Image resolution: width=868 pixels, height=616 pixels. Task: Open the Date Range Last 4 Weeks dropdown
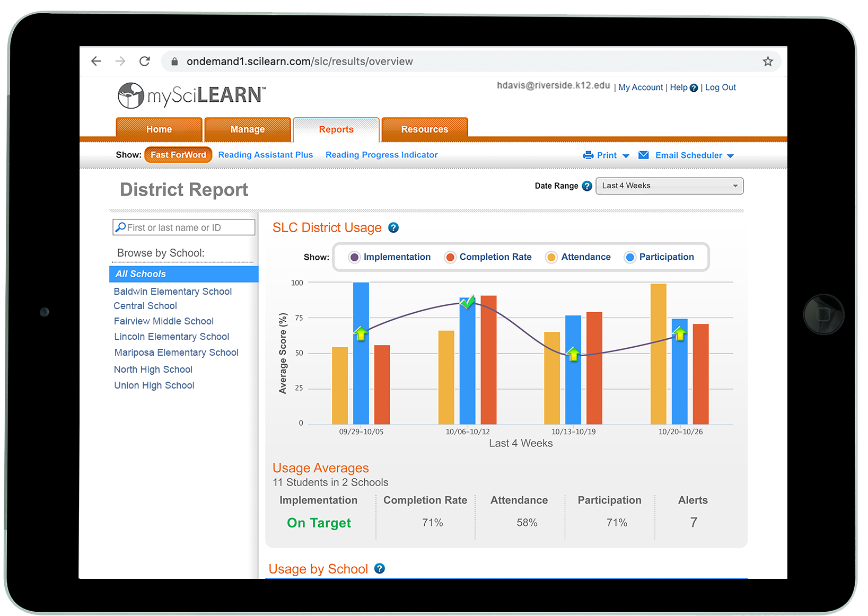pos(669,186)
